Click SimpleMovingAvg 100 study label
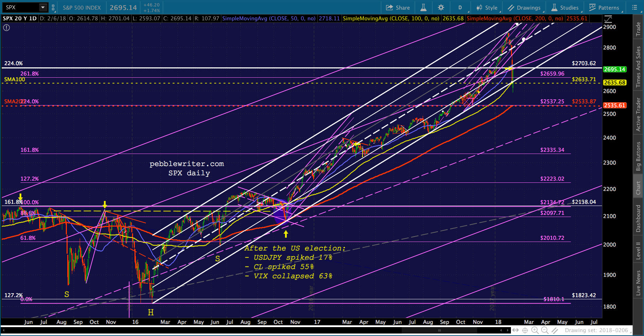Viewport: 644px width, 336px height. (391, 19)
